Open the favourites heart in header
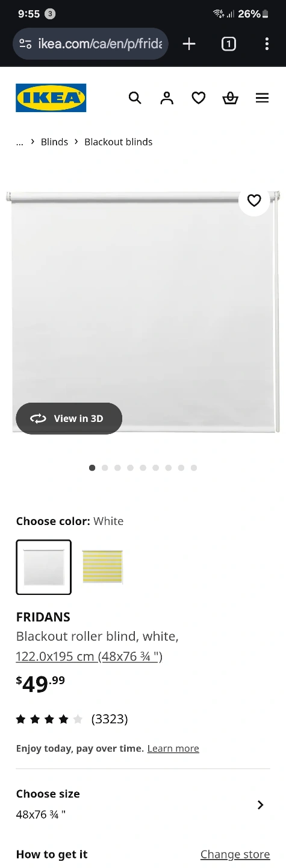This screenshot has height=868, width=286. (199, 98)
